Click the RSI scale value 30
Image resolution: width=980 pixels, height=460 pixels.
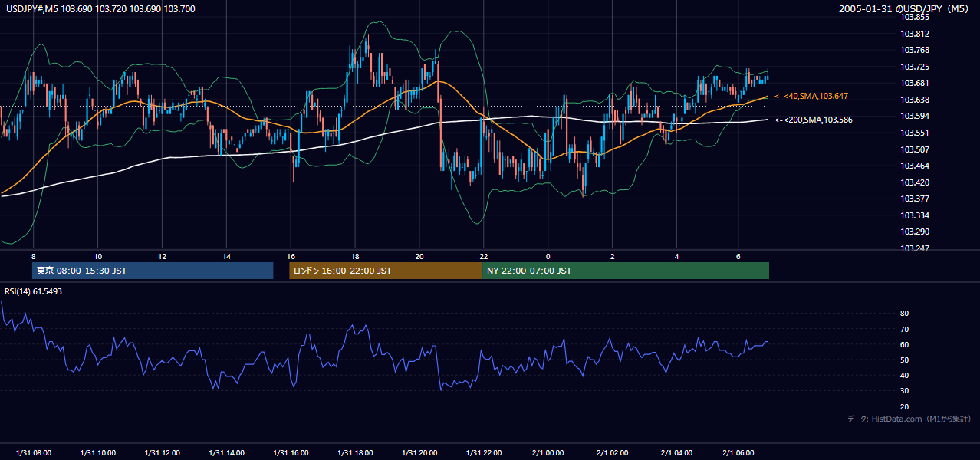coord(904,391)
